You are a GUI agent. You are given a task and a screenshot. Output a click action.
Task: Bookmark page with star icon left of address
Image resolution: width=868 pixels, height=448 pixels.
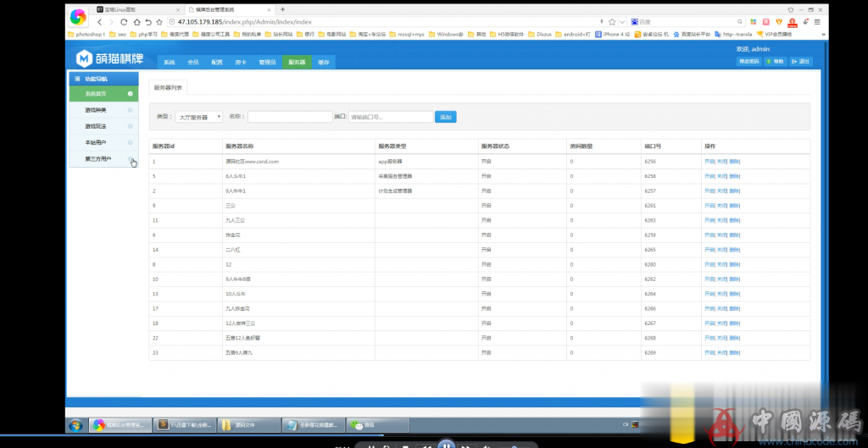point(159,22)
